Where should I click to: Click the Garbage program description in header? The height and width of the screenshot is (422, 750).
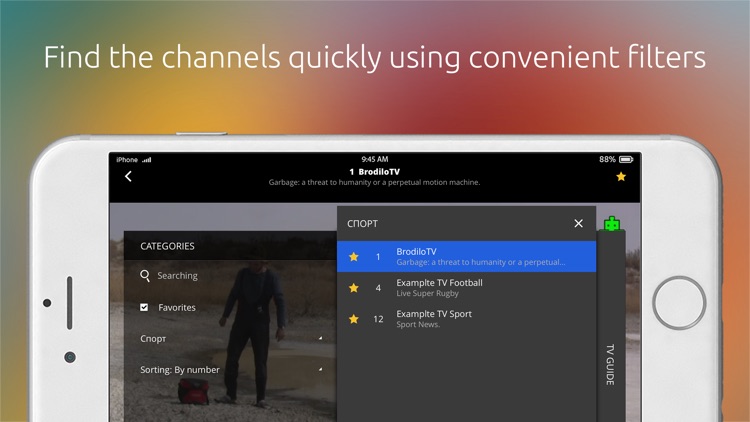pos(374,182)
